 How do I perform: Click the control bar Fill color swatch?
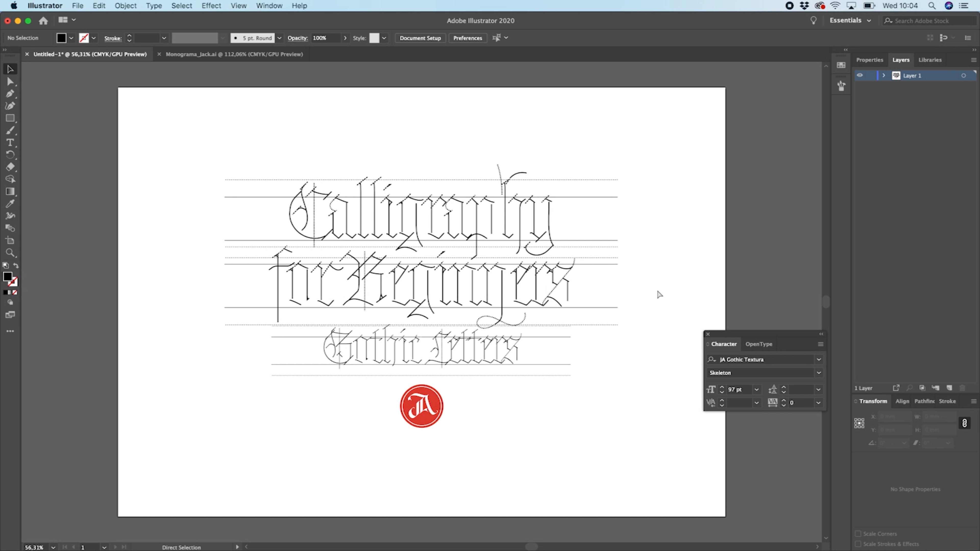(x=61, y=38)
